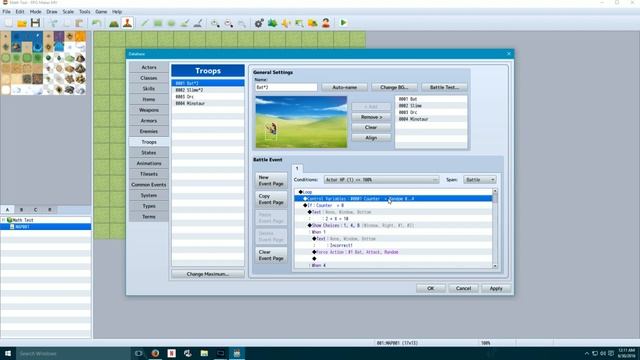Click the Change Maximum... button
This screenshot has width=640, height=360.
point(208,274)
